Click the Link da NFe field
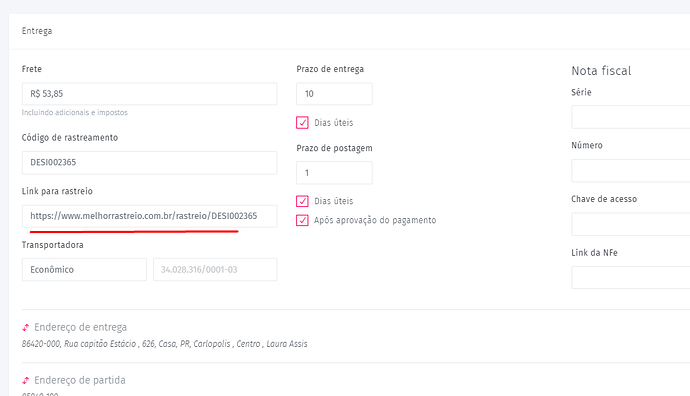690x396 pixels. coord(631,278)
